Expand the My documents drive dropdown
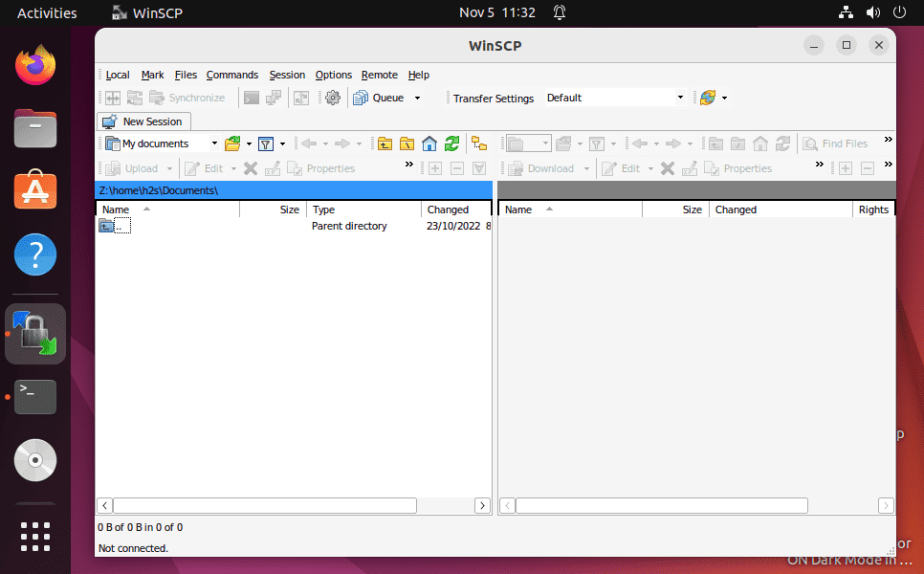924x574 pixels. (214, 143)
